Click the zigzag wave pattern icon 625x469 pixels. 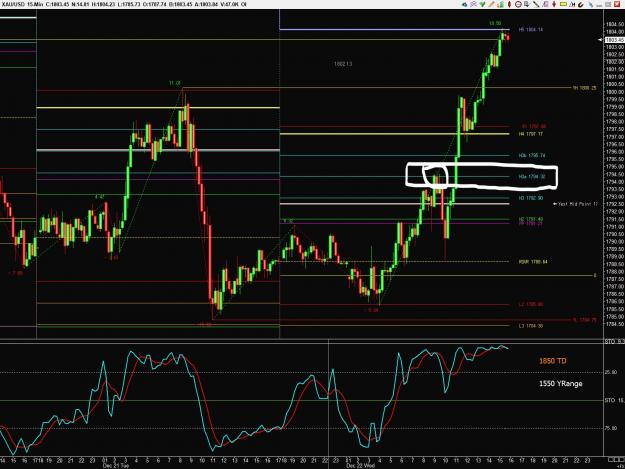pyautogui.click(x=572, y=4)
